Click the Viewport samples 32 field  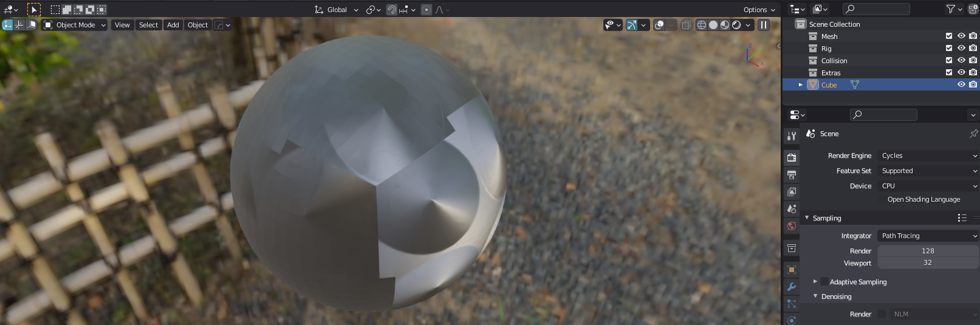(928, 262)
